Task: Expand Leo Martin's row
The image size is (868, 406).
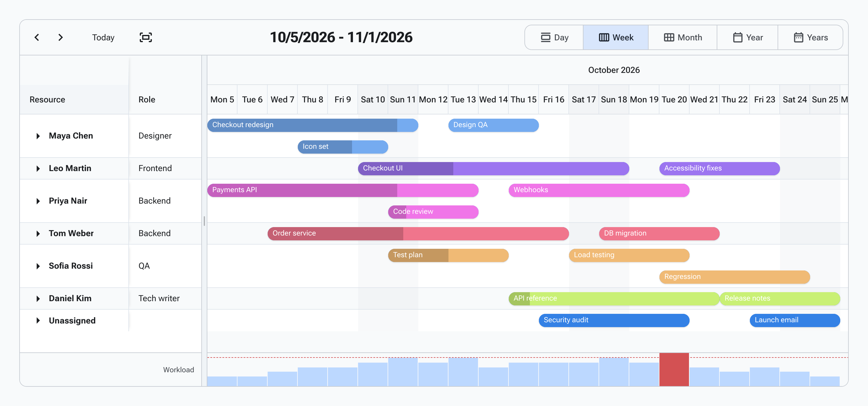Action: (x=38, y=169)
